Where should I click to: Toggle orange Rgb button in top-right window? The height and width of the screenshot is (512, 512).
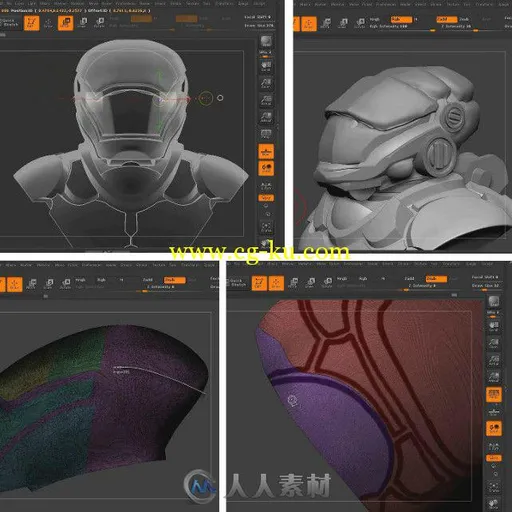401,20
